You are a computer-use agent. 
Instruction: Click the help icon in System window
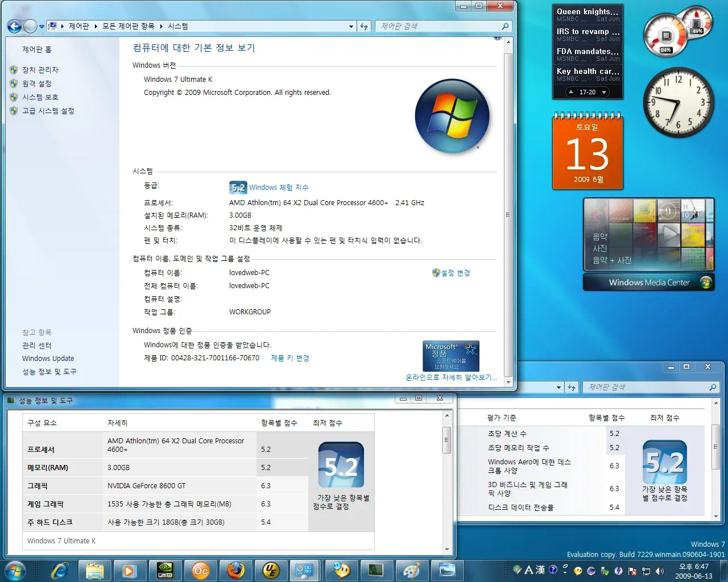(x=498, y=38)
